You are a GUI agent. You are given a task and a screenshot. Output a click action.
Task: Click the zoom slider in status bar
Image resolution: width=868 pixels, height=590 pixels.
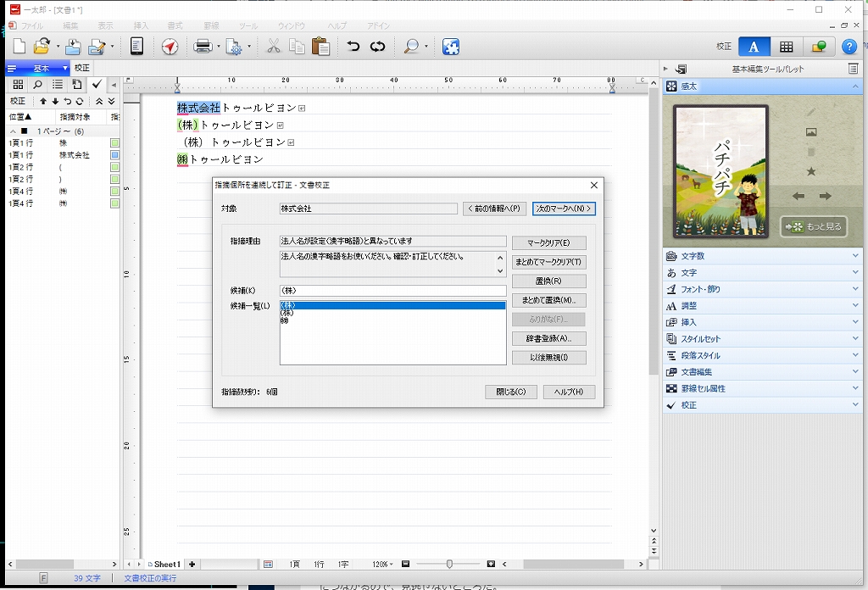click(x=449, y=564)
